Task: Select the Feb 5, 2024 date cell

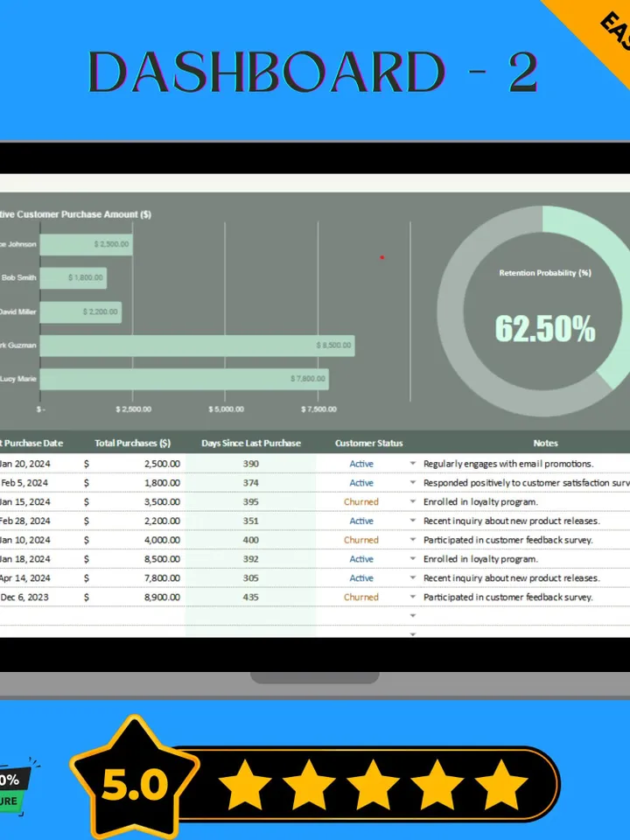Action: point(24,483)
